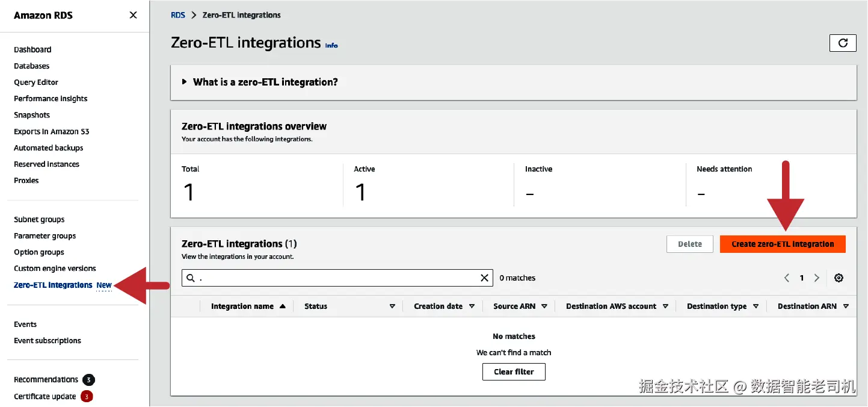Open Zero-ETL integrations in sidebar

[53, 285]
